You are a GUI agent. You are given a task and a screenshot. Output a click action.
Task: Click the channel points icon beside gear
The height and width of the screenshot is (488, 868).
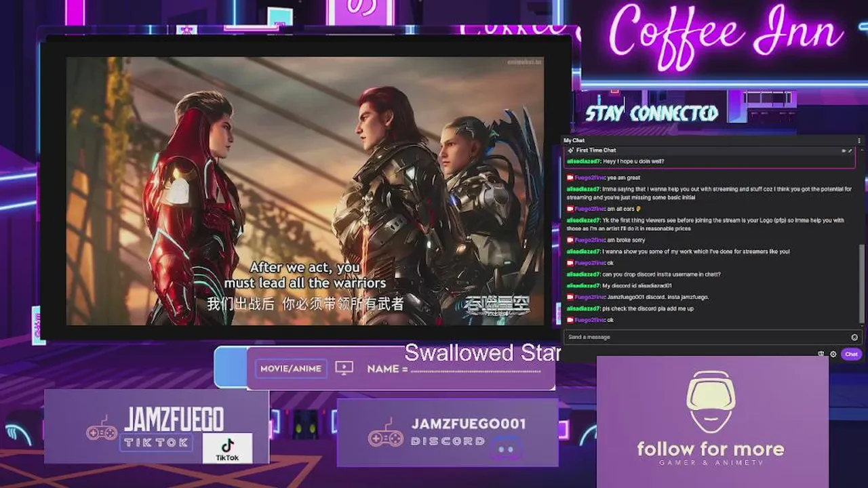pos(821,354)
